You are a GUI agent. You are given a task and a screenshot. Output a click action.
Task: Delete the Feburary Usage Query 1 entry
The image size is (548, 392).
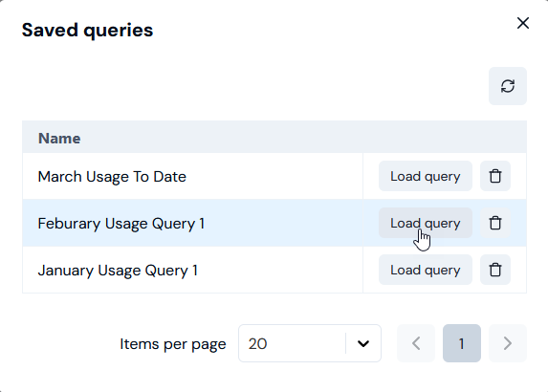[495, 223]
